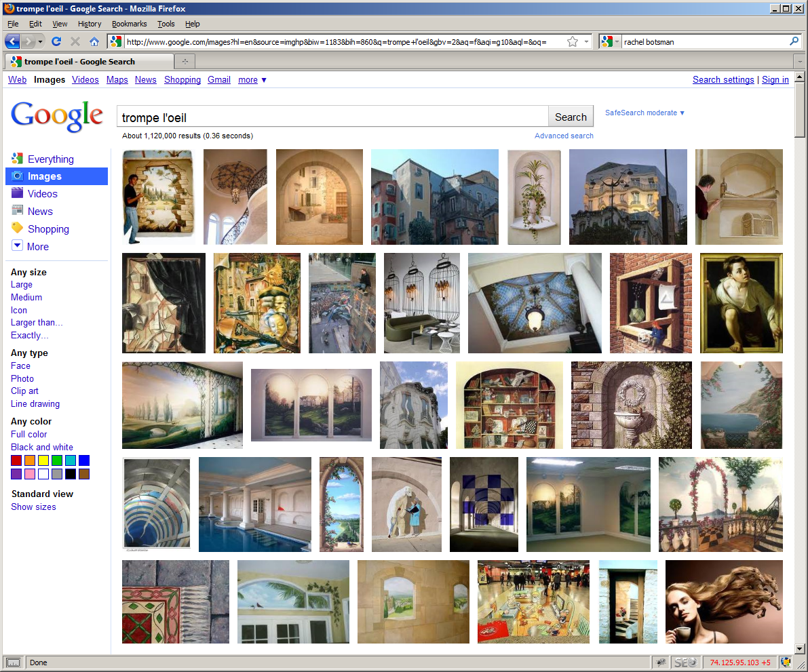Open the File menu
This screenshot has height=672, width=808.
[13, 24]
